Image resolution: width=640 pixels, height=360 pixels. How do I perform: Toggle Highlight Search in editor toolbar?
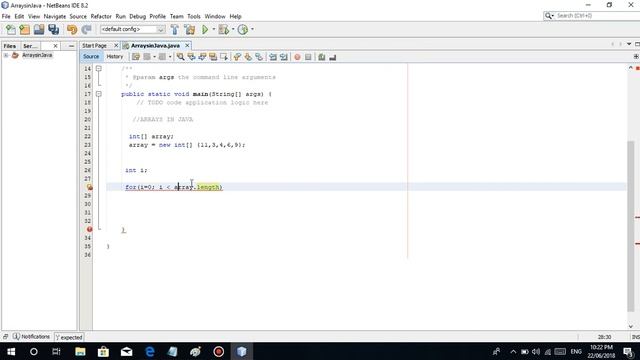click(213, 57)
